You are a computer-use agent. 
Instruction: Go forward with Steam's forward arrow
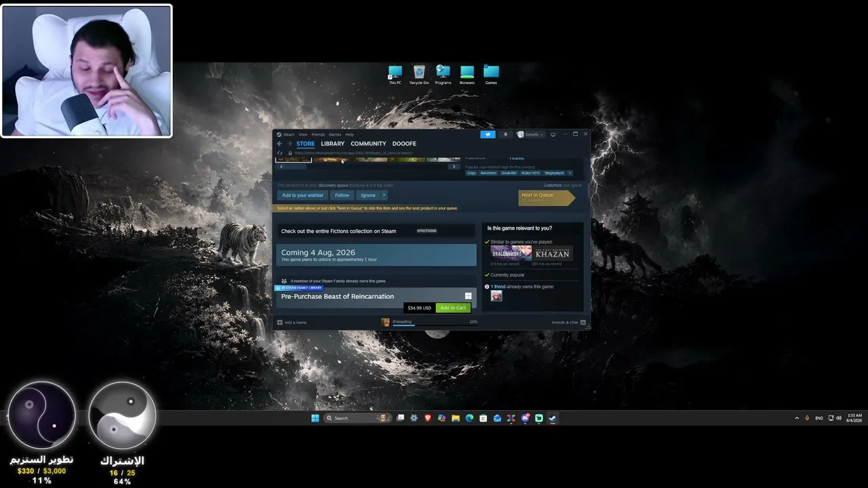pos(290,144)
